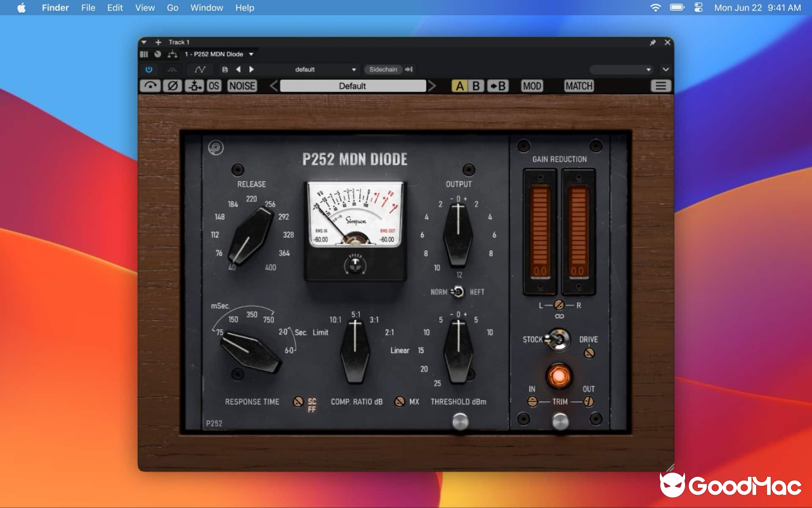
Task: Click the OUTPUT knob
Action: coord(457,235)
